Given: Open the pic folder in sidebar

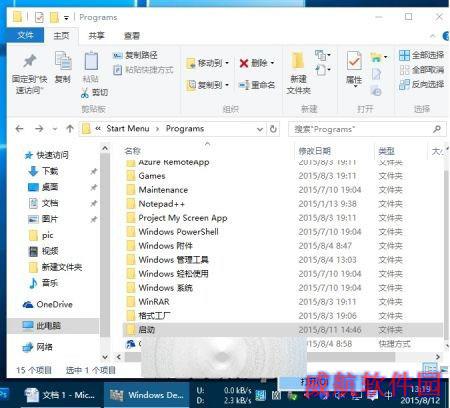Looking at the screenshot, I should 41,235.
